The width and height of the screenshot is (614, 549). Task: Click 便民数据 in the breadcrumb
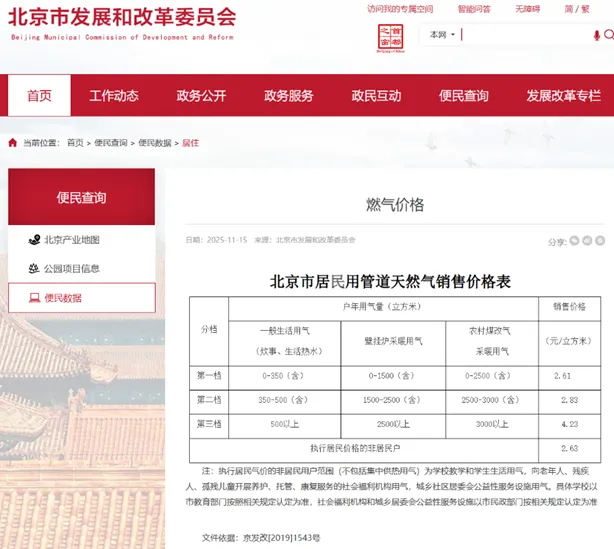(x=155, y=143)
